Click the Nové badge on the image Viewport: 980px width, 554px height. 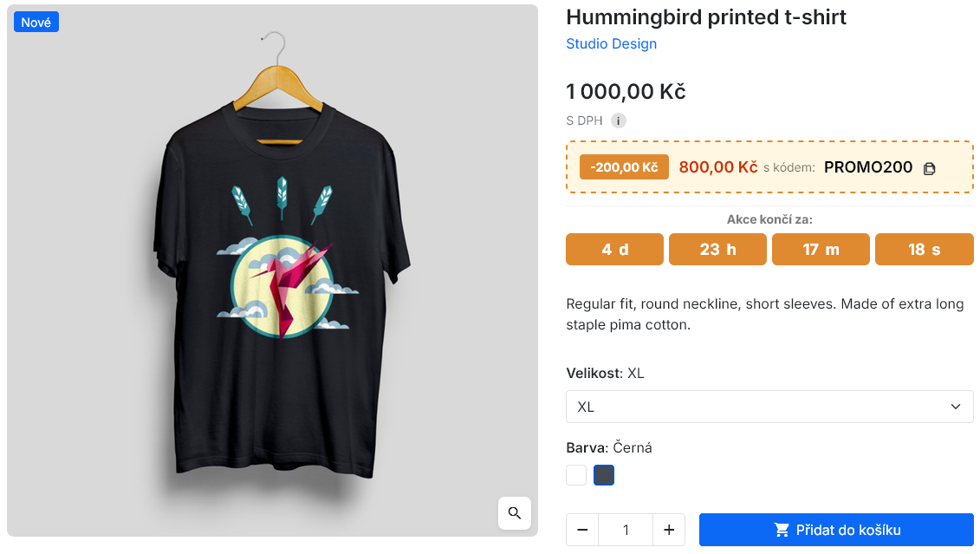36,22
